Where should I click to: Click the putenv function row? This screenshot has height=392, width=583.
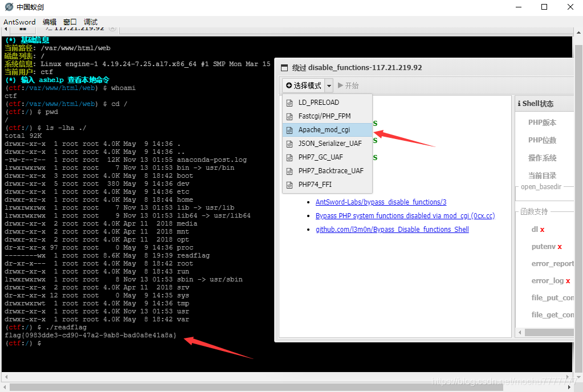tap(547, 247)
